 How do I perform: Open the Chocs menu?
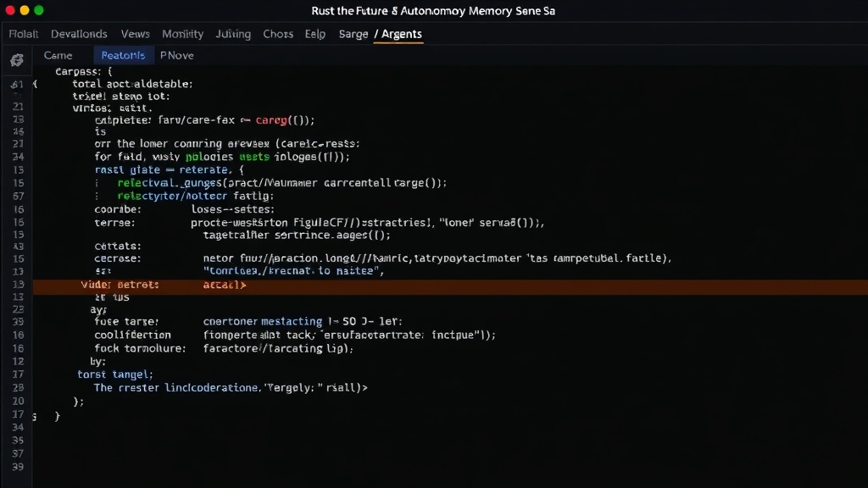click(x=278, y=34)
